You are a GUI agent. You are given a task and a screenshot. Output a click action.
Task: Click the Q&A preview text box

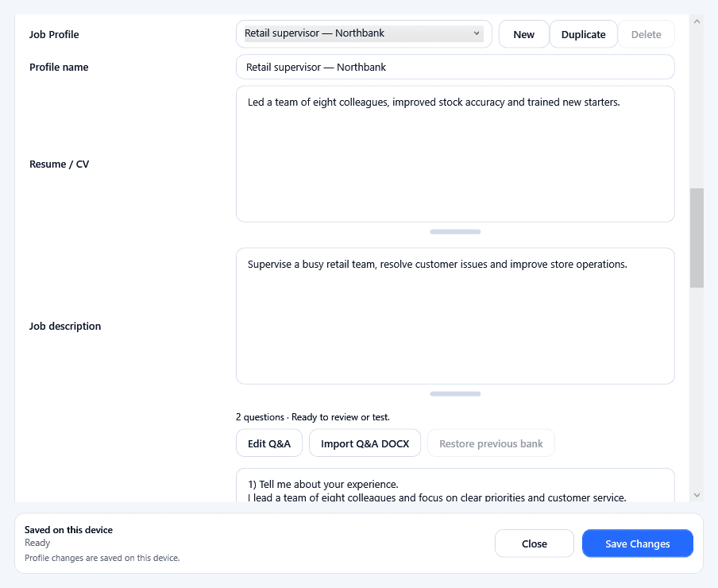click(x=455, y=485)
